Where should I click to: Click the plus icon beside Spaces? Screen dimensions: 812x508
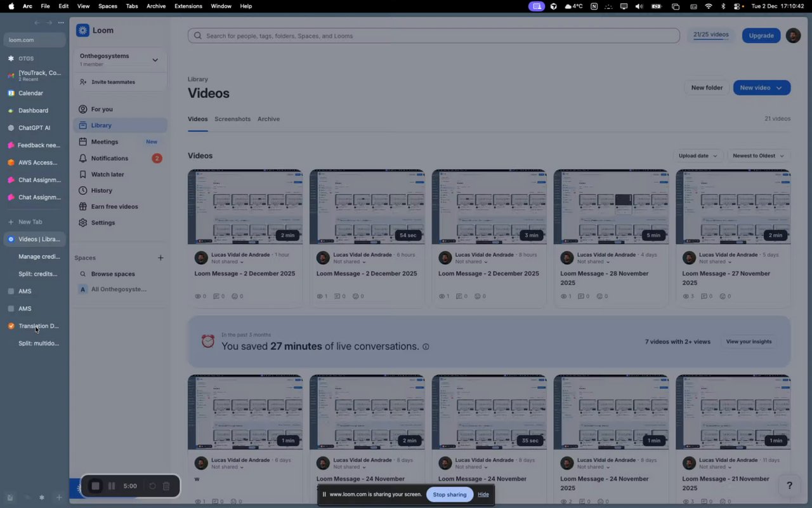160,258
